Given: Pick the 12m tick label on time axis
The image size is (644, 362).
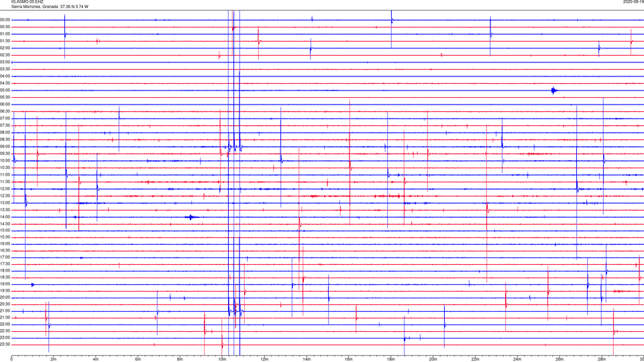Looking at the screenshot, I should coord(264,359).
